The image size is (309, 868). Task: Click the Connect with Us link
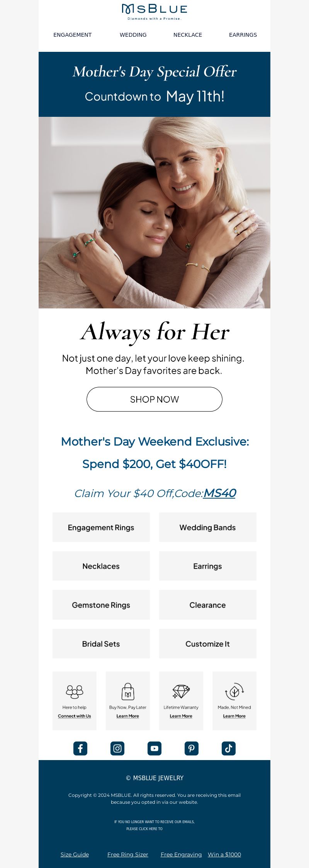[75, 716]
